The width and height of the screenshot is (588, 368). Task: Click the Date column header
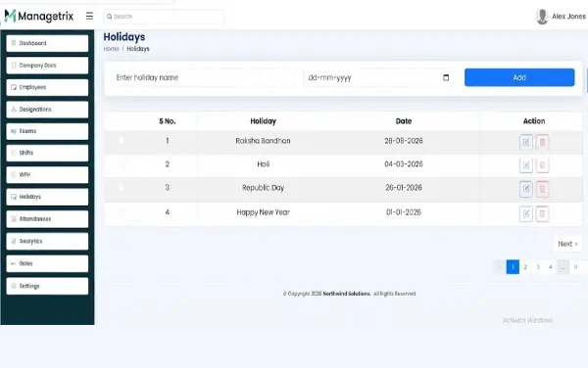(x=404, y=121)
